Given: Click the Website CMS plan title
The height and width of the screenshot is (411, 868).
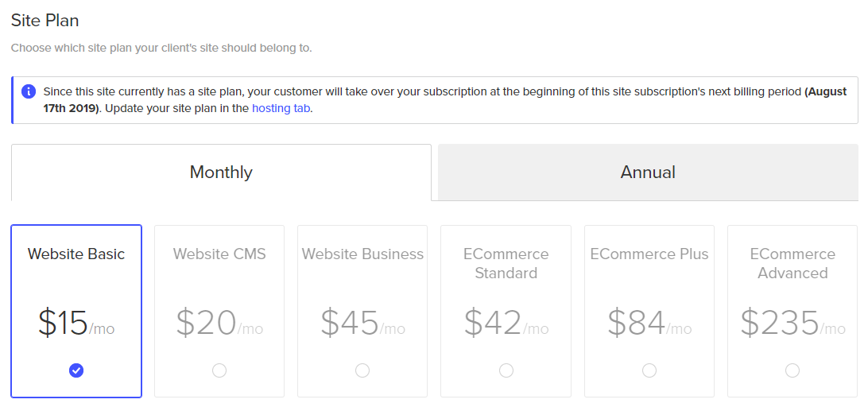Looking at the screenshot, I should (219, 254).
